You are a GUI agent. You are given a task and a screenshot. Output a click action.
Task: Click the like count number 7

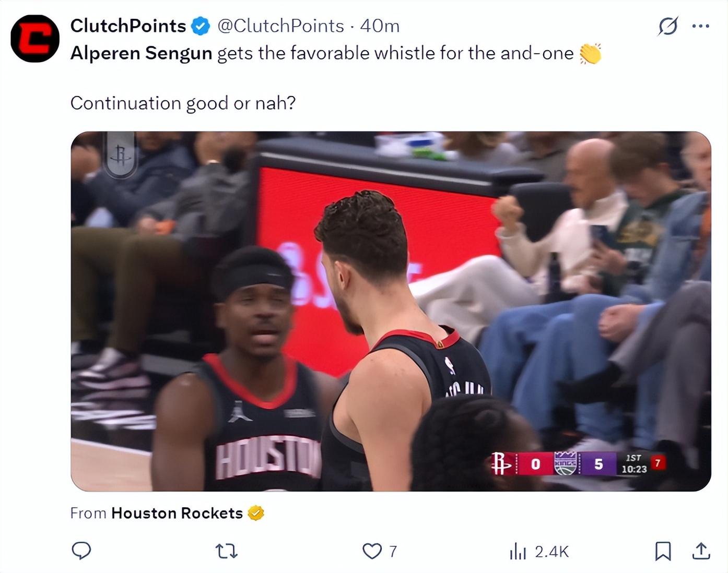click(x=393, y=551)
